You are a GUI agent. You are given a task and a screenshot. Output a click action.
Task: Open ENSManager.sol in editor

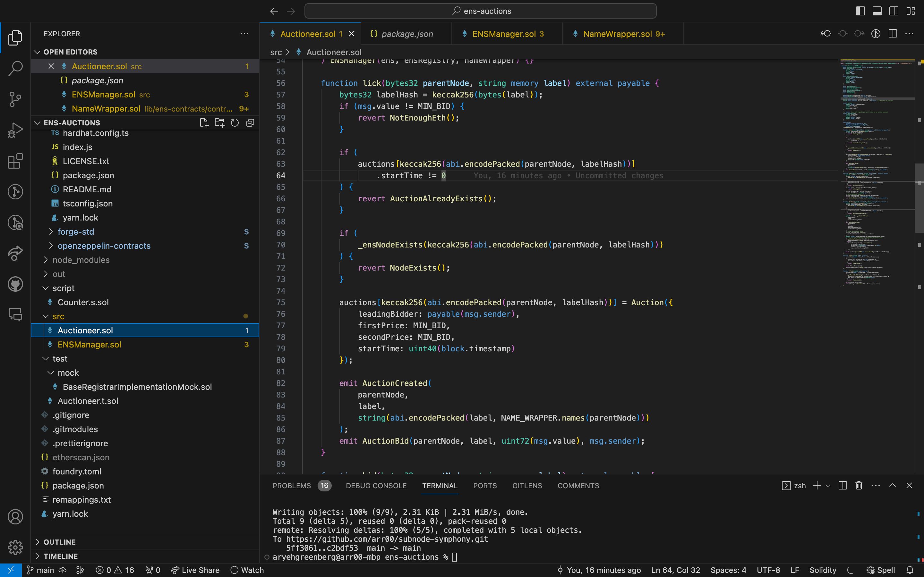pos(89,344)
